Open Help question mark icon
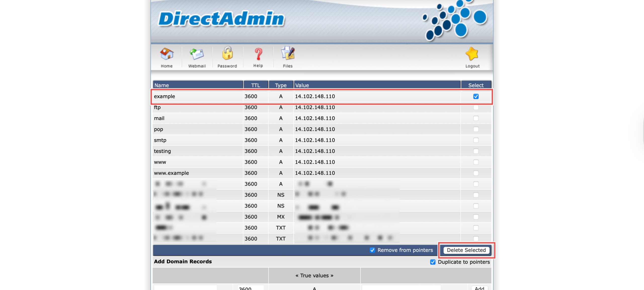Viewport: 644px width, 290px height. point(258,54)
